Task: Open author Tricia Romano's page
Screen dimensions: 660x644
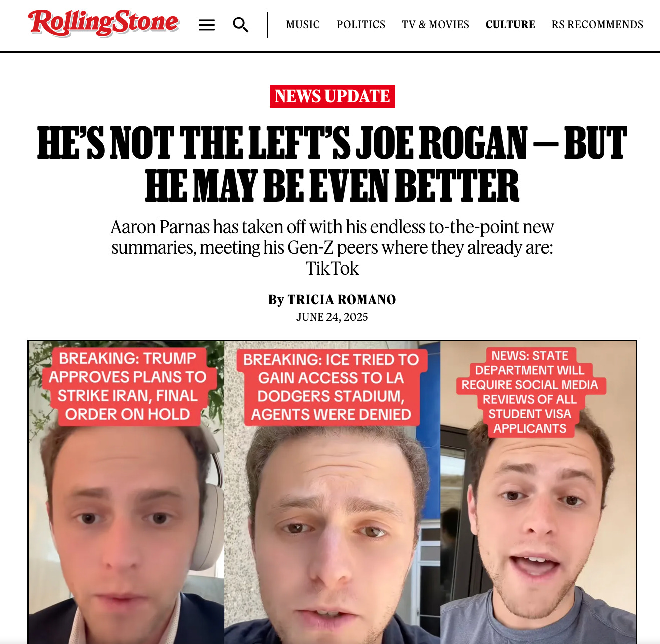Action: pos(342,299)
